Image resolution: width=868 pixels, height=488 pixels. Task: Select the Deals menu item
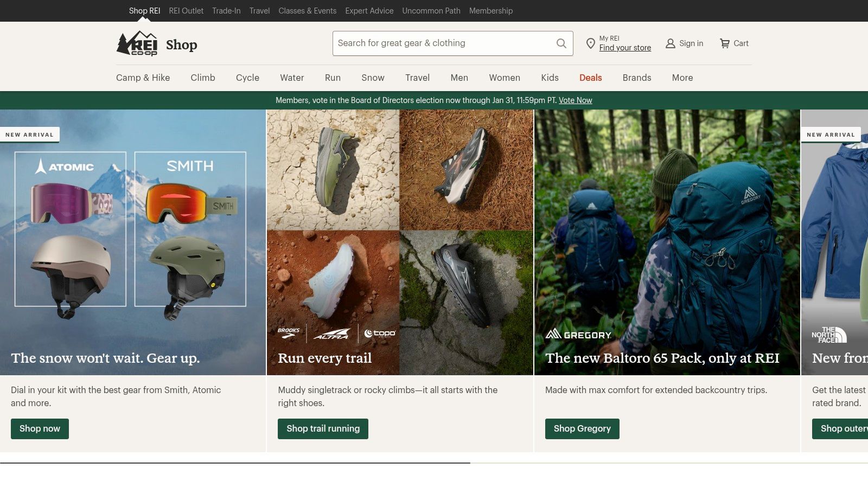[x=590, y=78]
